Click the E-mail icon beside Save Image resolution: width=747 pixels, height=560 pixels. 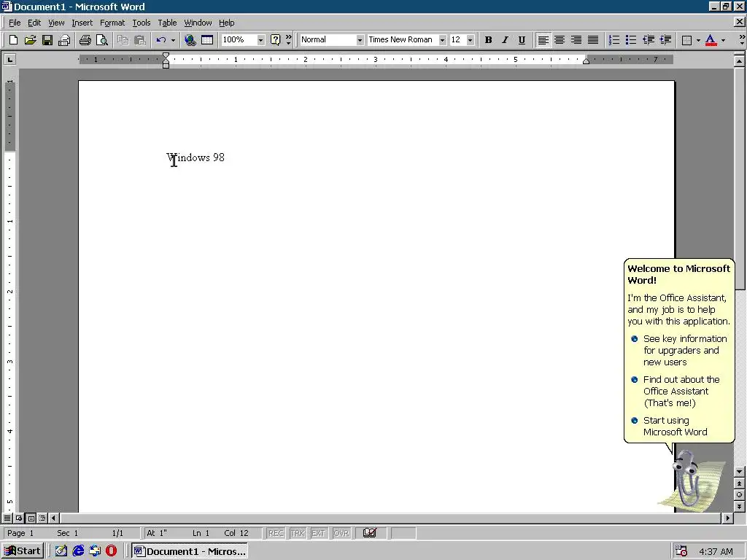64,40
